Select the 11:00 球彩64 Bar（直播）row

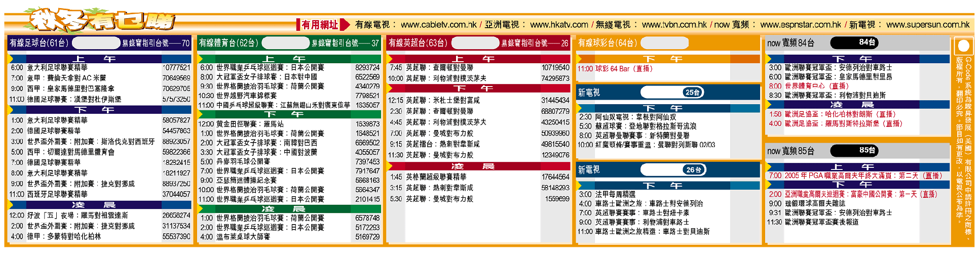pyautogui.click(x=668, y=69)
